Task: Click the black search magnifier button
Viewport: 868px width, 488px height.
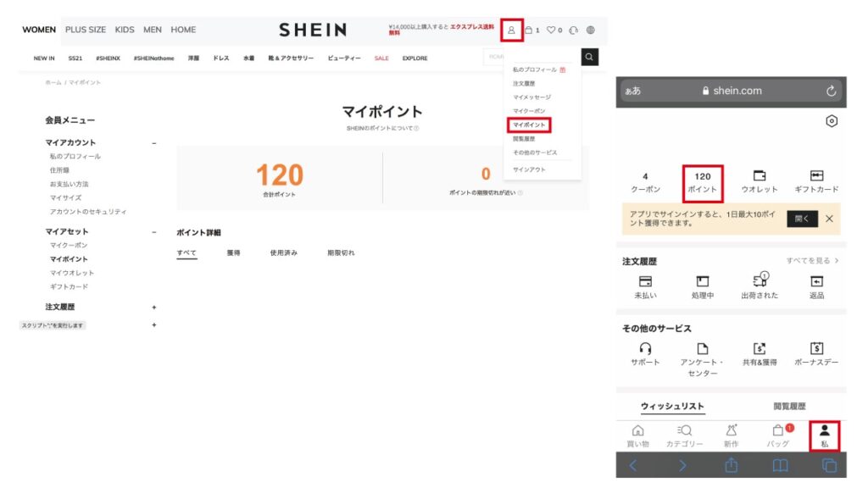Action: click(x=590, y=57)
